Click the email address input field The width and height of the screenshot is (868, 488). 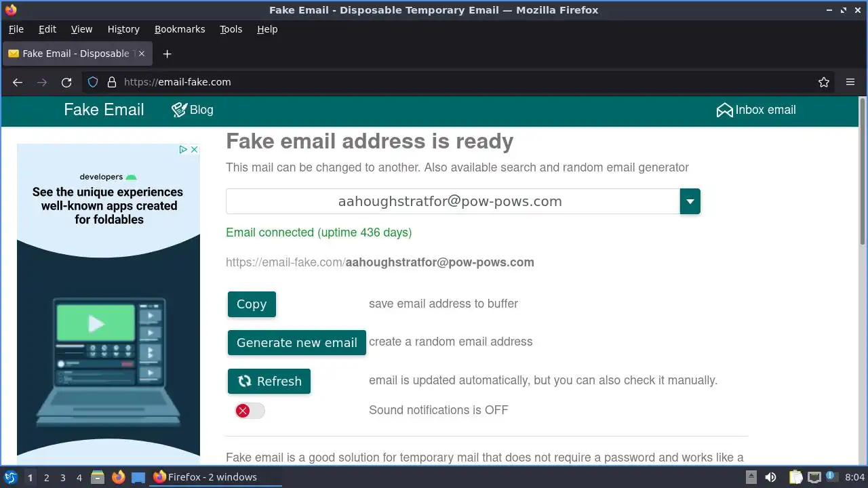tap(453, 201)
